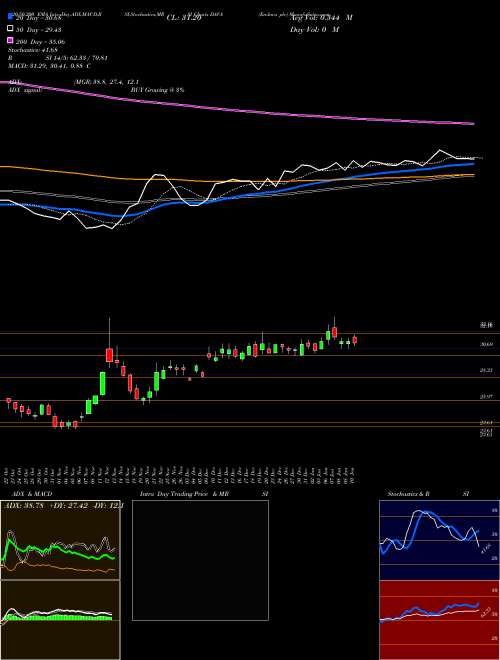Click the tall red candlestick with long upper wick
Image resolution: width=500 pixels, height=660 pixels.
coord(109,354)
